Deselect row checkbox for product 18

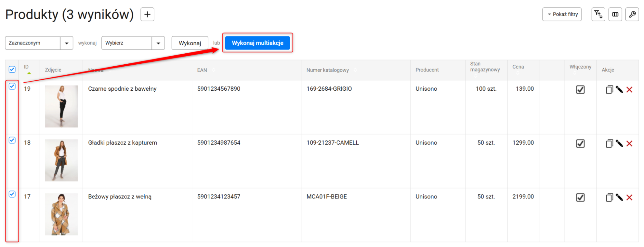12,140
